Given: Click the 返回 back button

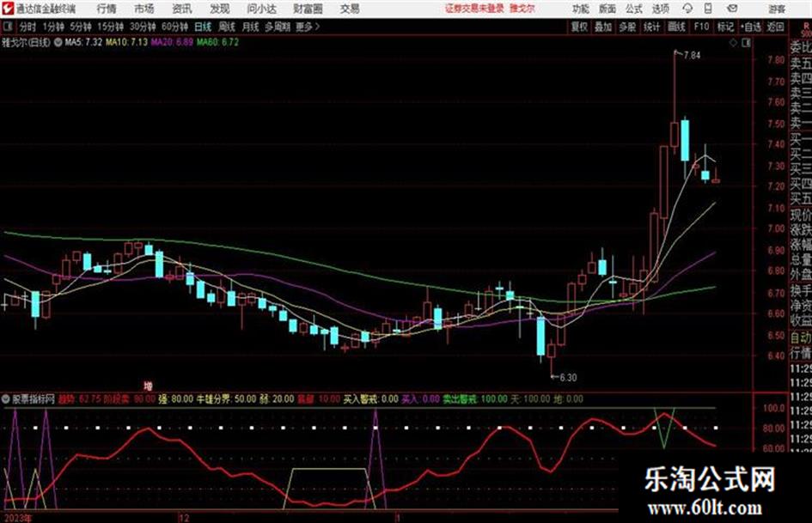Looking at the screenshot, I should coord(776,27).
